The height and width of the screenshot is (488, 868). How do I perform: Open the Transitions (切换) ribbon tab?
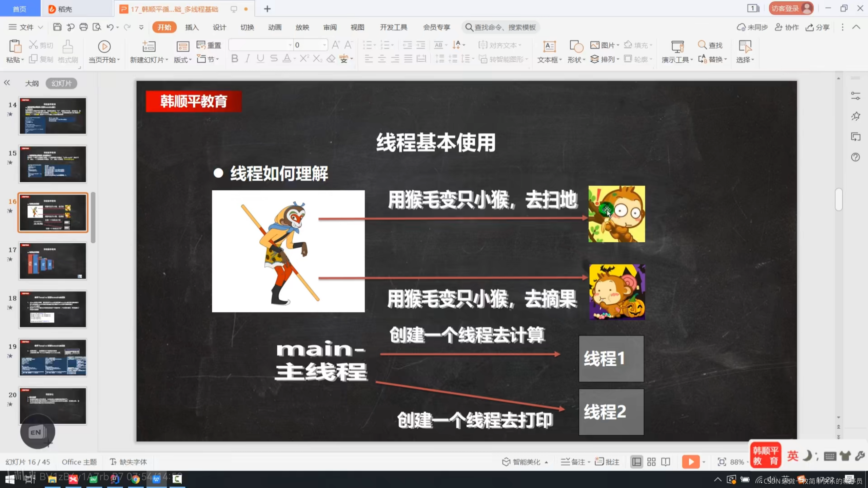(x=247, y=27)
